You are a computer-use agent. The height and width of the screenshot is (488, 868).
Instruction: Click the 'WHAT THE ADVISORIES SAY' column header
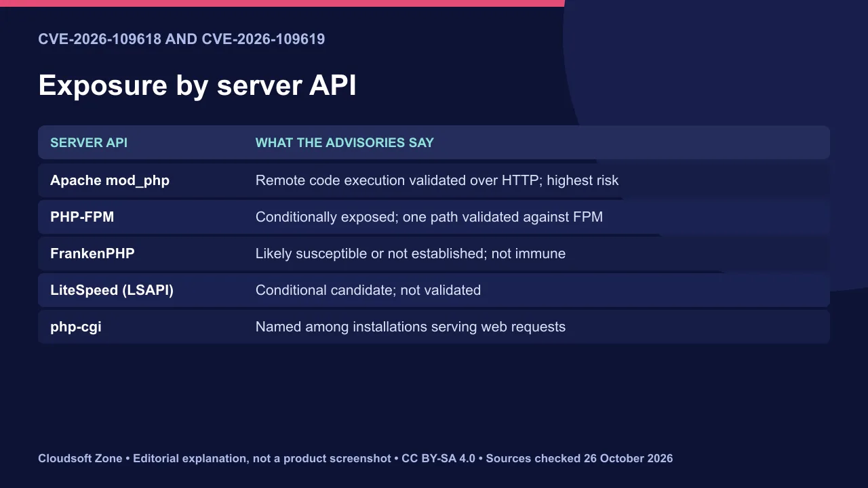coord(344,143)
